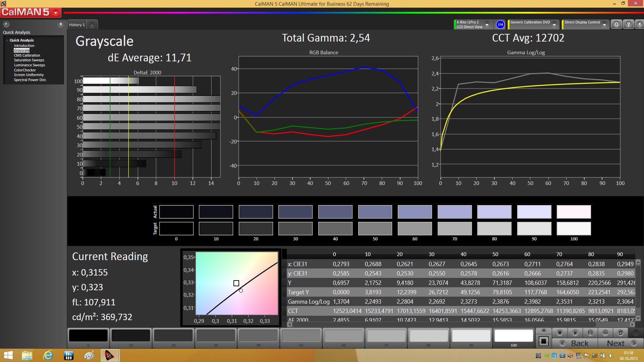Open settings gear in top toolbar
This screenshot has width=644, height=362.
(x=616, y=24)
